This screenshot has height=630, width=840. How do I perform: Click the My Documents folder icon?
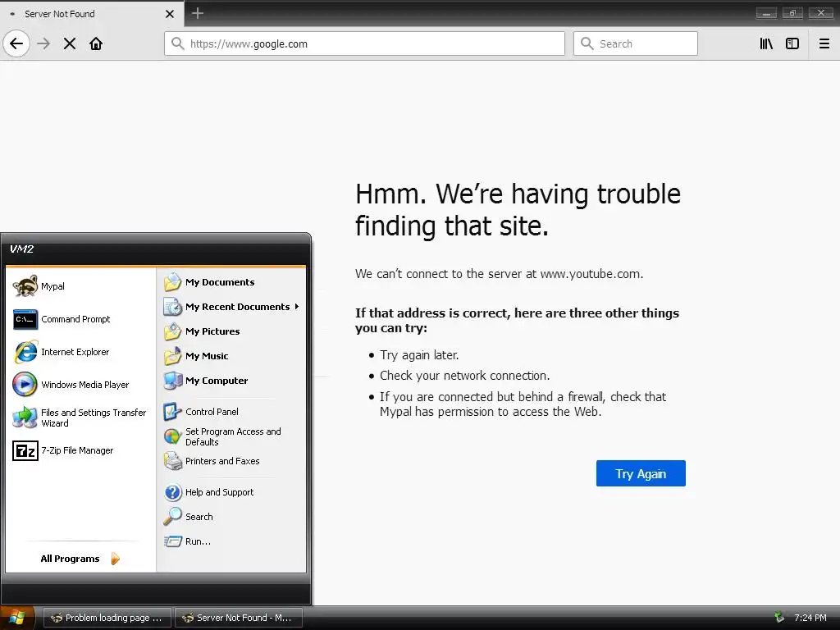coord(172,282)
